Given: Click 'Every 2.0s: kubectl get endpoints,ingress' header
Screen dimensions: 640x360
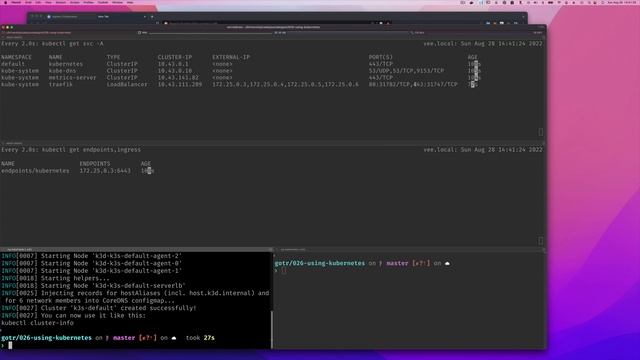Looking at the screenshot, I should point(71,150).
